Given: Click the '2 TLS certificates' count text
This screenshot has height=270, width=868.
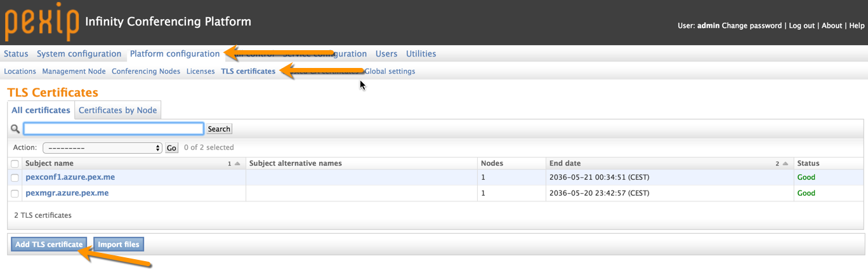Looking at the screenshot, I should 43,215.
